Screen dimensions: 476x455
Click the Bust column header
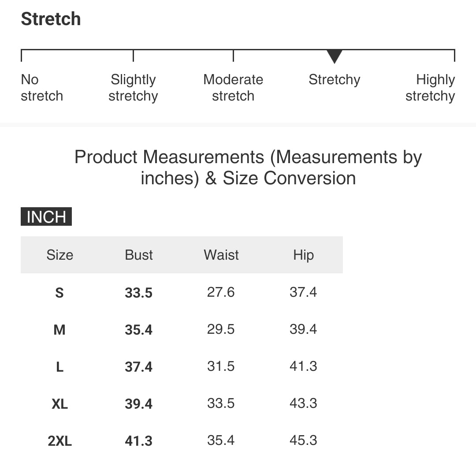pyautogui.click(x=139, y=255)
